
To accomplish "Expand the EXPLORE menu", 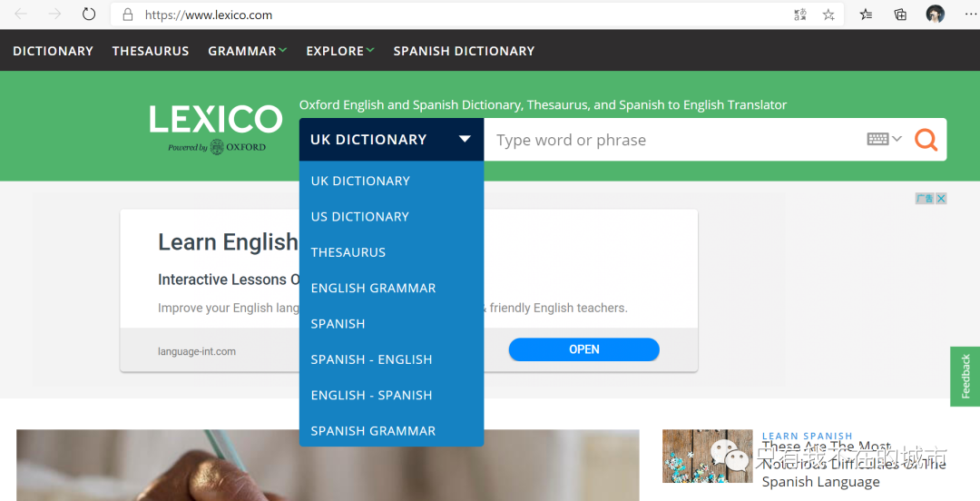I will point(340,51).
